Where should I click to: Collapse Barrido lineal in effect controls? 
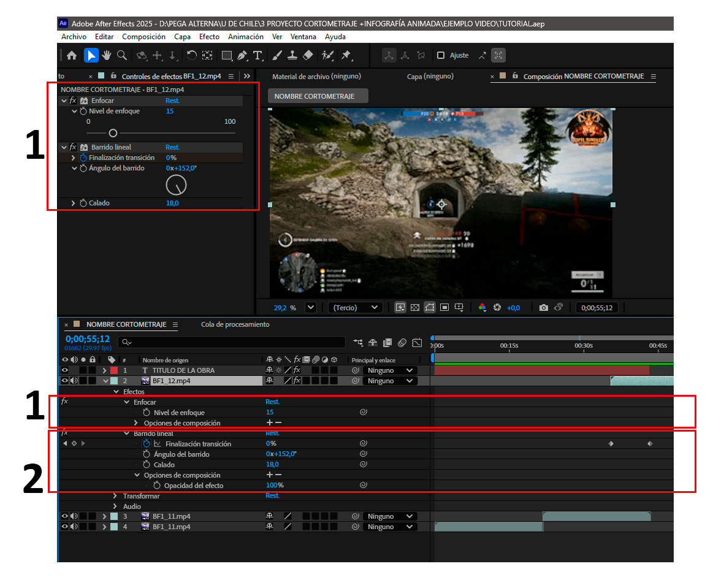pyautogui.click(x=64, y=147)
